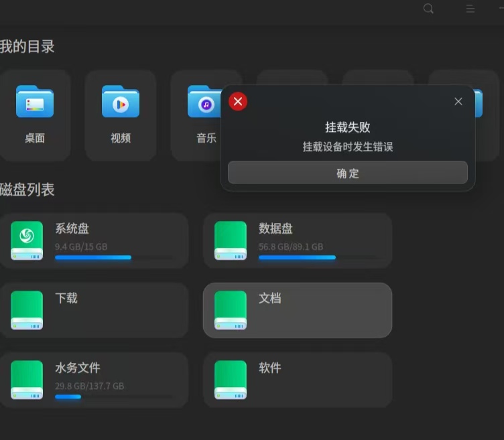The width and height of the screenshot is (504, 440).
Task: Click the 数据盘 usage progress bar
Action: pyautogui.click(x=318, y=257)
